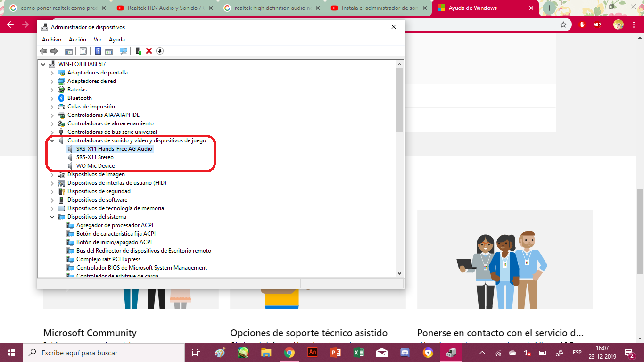Screen dimensions: 644x362
Task: Click the Windows Start button
Action: [11, 353]
